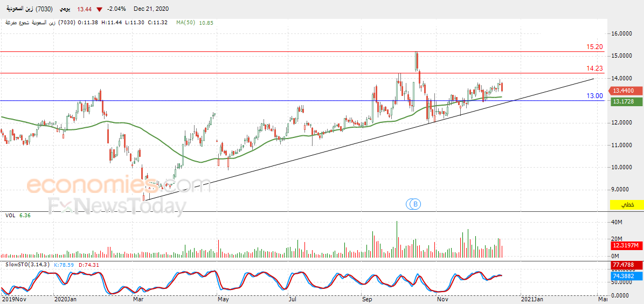Click the green 13.1728 moving average tag
Screen dimensions: 644x304
(624, 101)
